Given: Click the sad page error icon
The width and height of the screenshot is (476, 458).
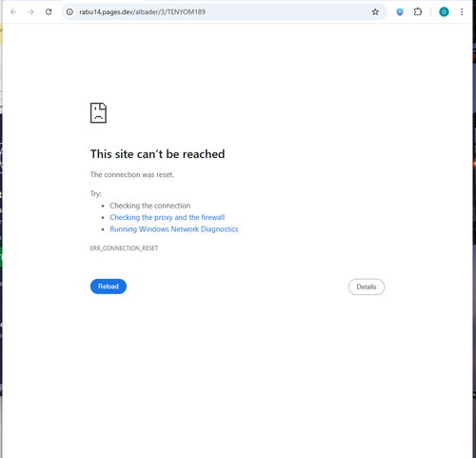Looking at the screenshot, I should (98, 112).
